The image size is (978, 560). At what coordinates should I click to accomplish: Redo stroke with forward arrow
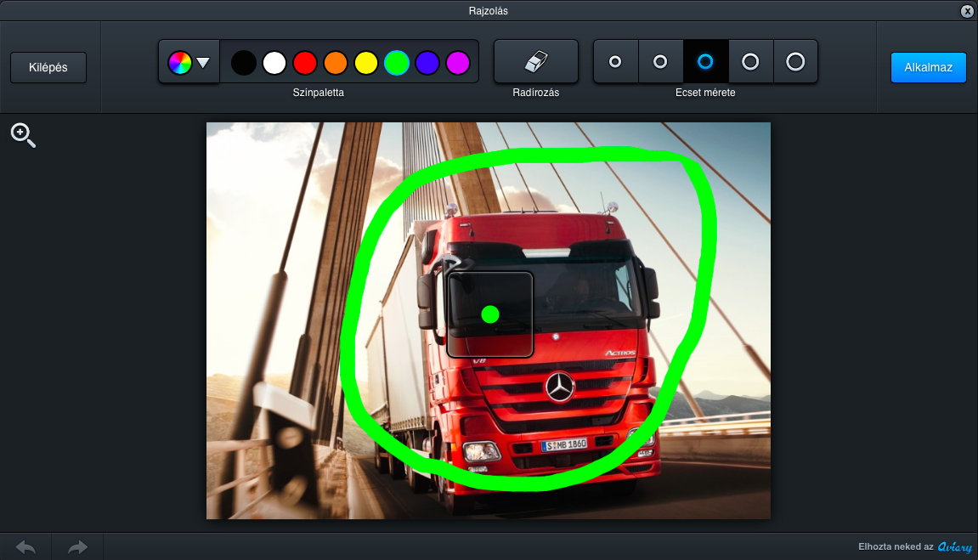(x=77, y=547)
